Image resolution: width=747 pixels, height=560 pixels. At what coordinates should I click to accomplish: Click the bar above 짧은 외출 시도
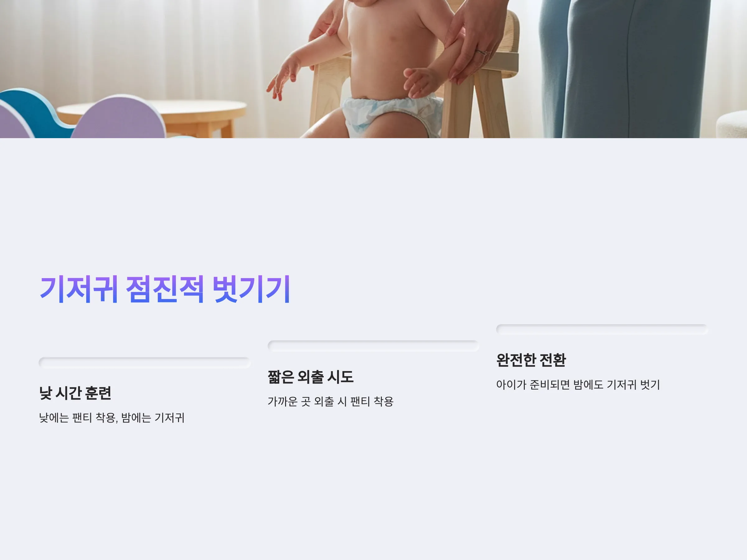point(373,346)
